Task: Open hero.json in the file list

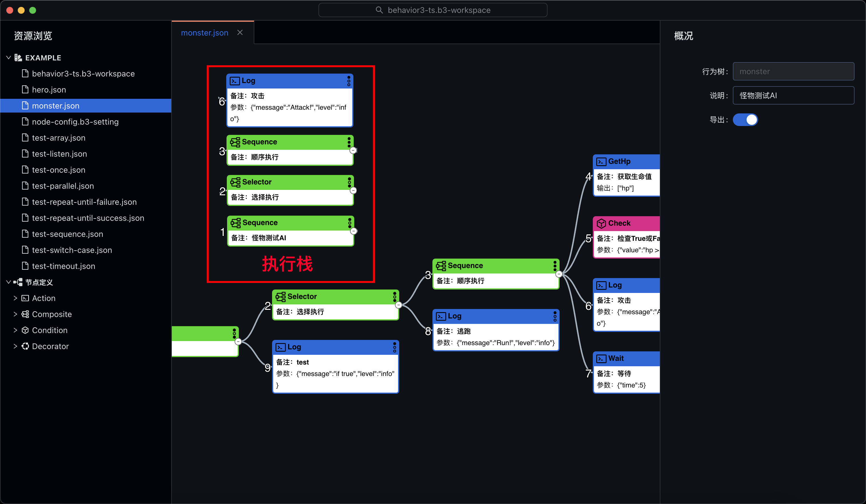Action: click(49, 90)
